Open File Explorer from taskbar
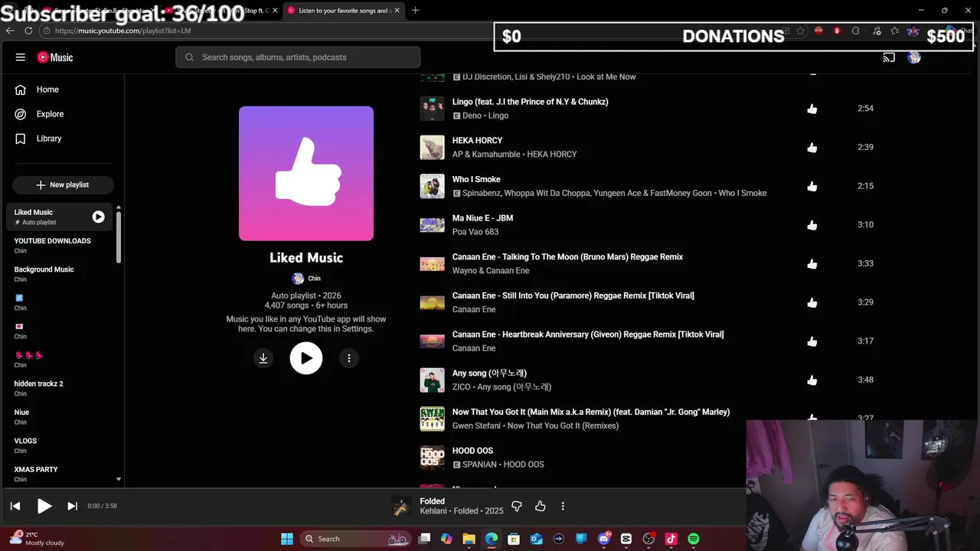 (x=469, y=539)
